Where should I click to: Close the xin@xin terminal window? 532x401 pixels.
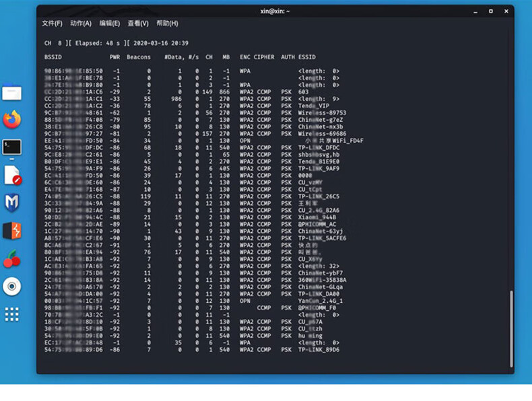[504, 11]
